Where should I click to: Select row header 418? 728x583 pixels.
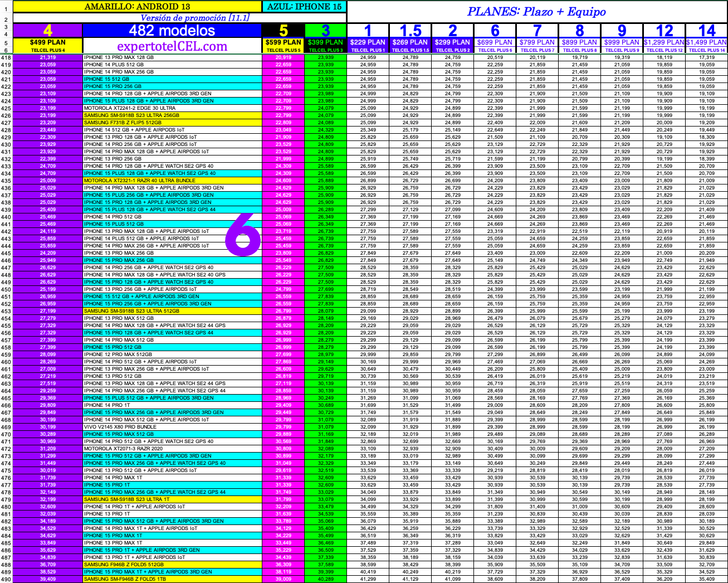coord(6,57)
